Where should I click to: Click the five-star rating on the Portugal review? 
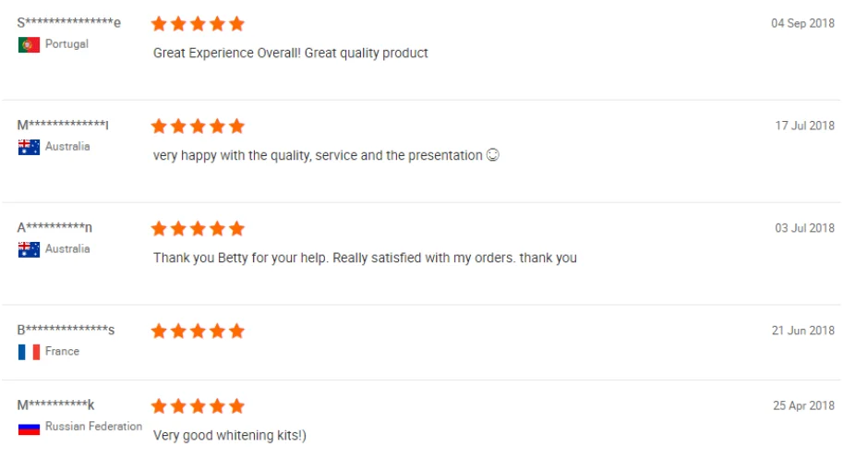[x=198, y=23]
